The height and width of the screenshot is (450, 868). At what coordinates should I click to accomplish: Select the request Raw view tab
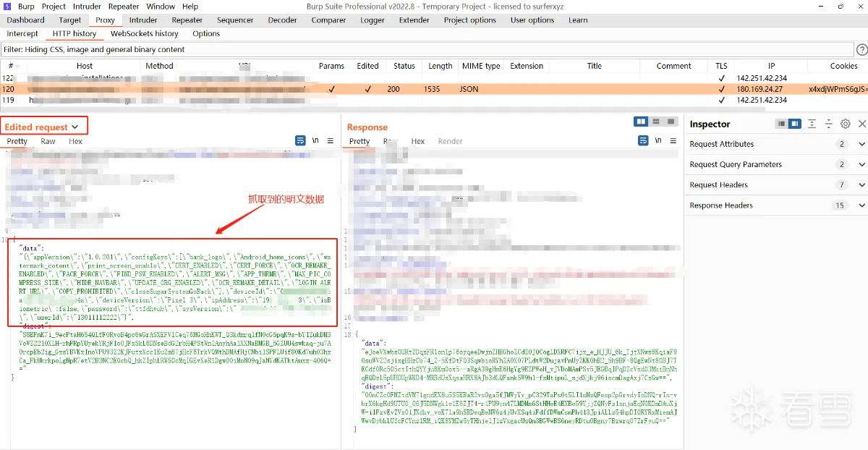[x=48, y=141]
